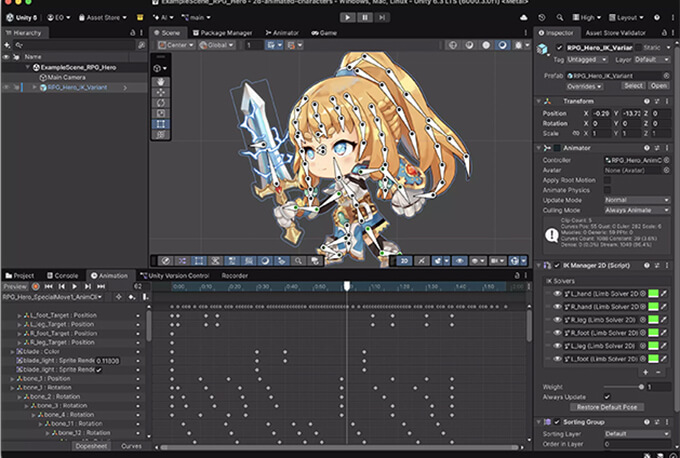
Task: Switch to the Package Manager tab
Action: 225,33
